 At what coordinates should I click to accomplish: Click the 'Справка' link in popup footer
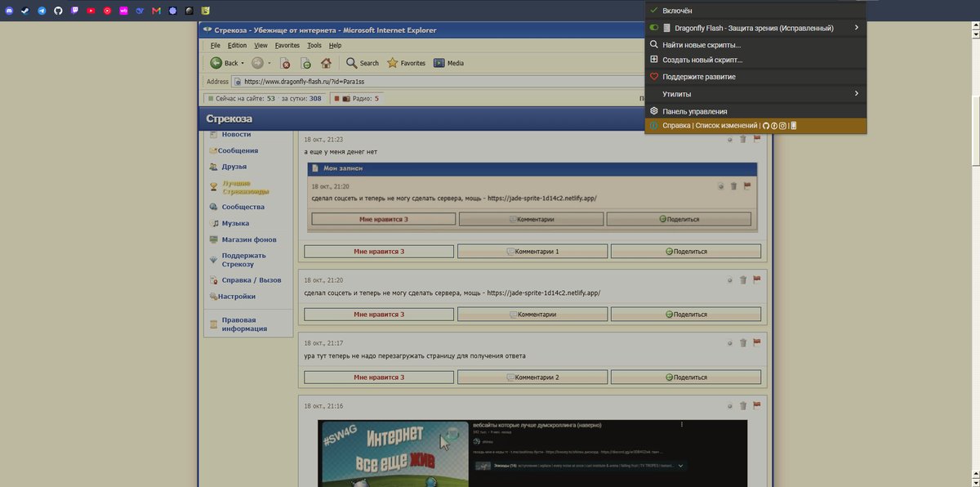(676, 126)
